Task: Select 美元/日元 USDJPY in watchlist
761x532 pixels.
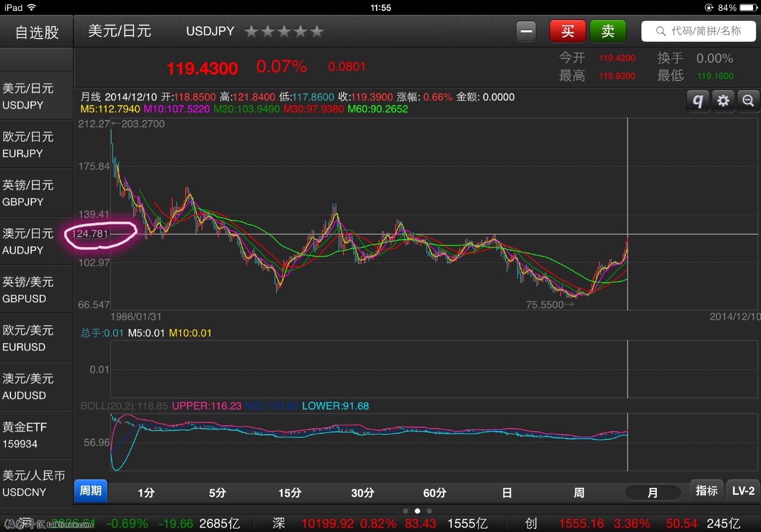Action: coord(37,96)
